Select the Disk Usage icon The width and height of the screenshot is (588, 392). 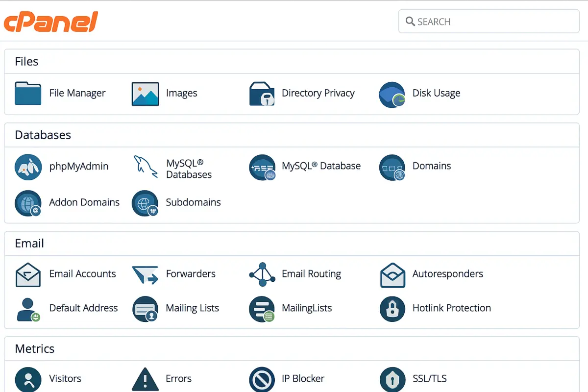click(x=392, y=94)
